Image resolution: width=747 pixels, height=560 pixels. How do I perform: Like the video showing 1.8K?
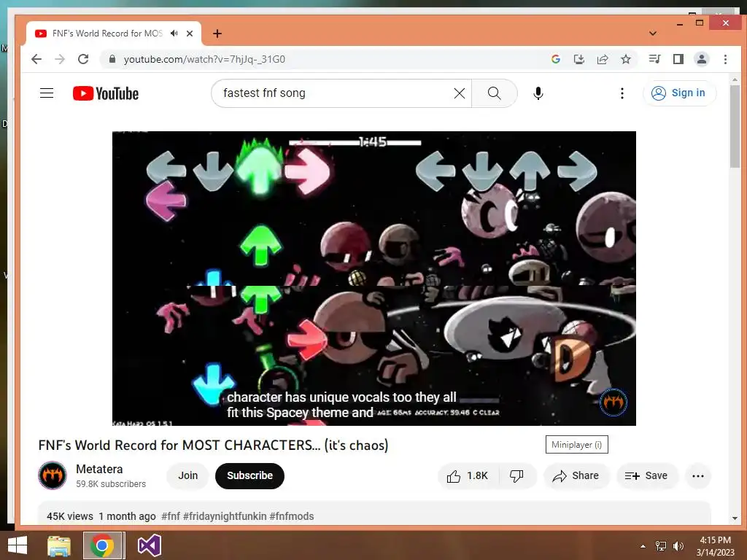[468, 475]
